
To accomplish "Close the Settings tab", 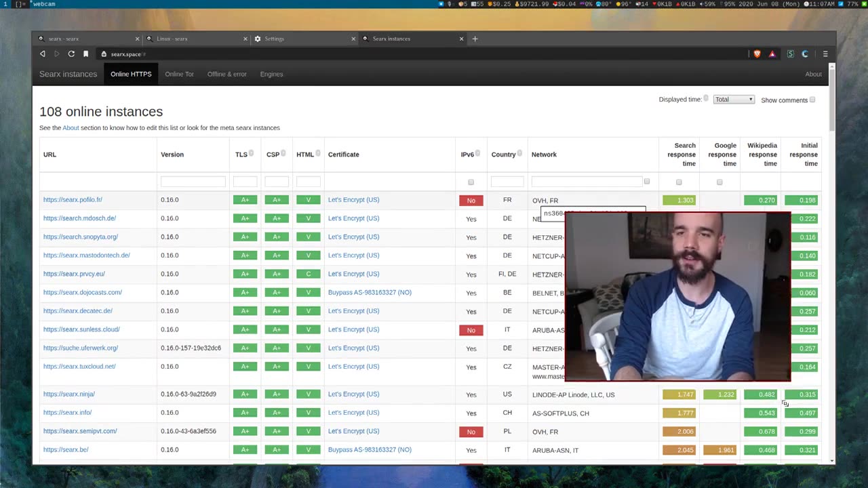I will [353, 39].
